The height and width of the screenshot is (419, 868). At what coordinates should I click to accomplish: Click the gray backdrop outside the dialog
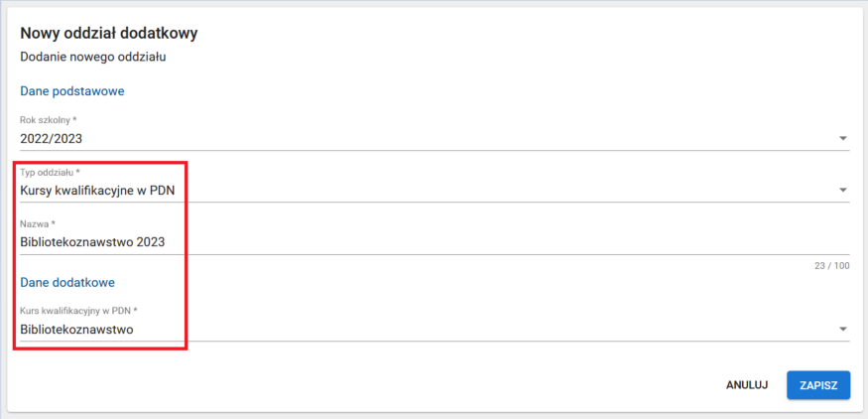(x=434, y=415)
